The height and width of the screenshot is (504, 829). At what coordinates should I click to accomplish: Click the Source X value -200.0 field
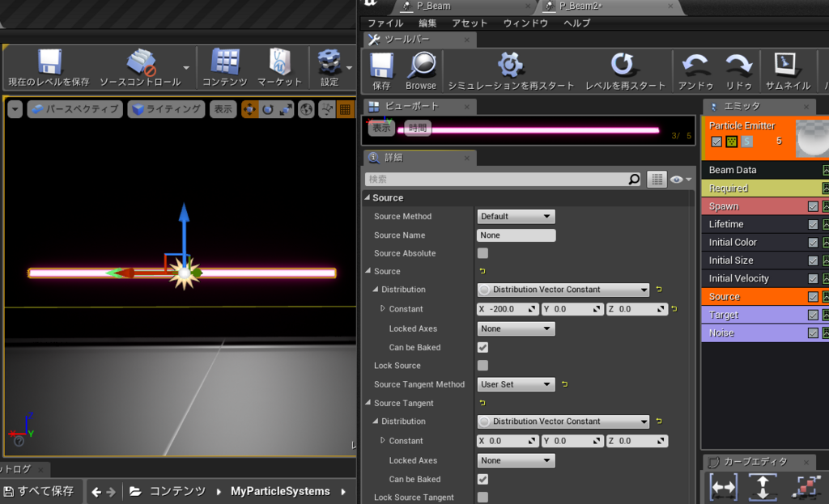[507, 309]
